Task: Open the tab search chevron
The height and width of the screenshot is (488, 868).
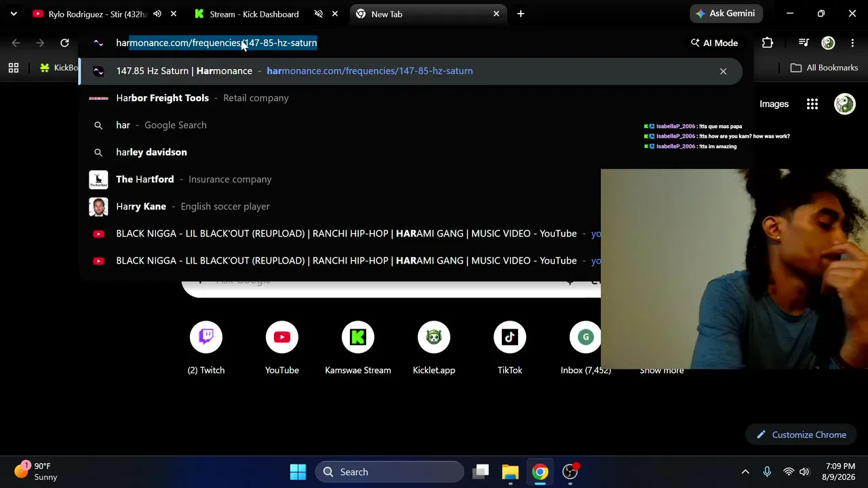Action: pyautogui.click(x=14, y=14)
